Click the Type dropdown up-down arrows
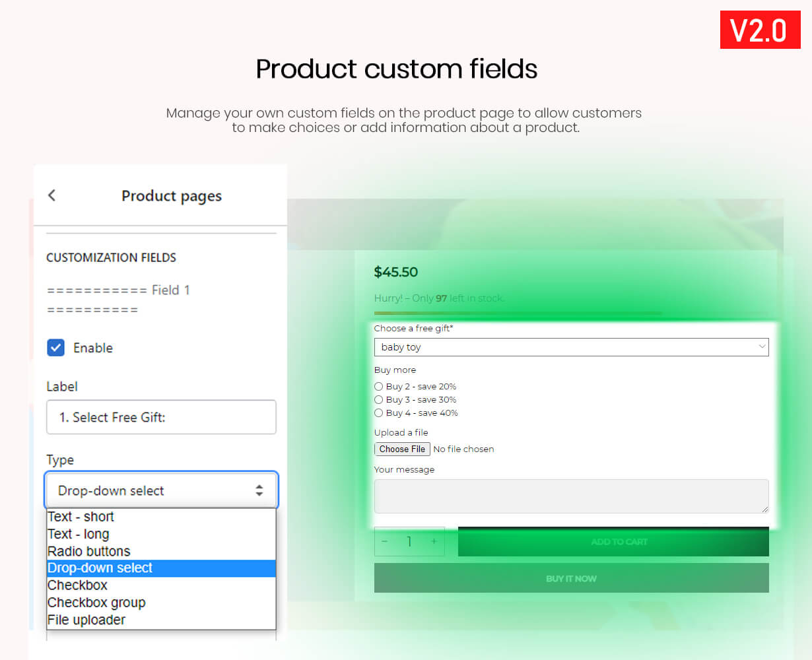812x660 pixels. tap(259, 490)
